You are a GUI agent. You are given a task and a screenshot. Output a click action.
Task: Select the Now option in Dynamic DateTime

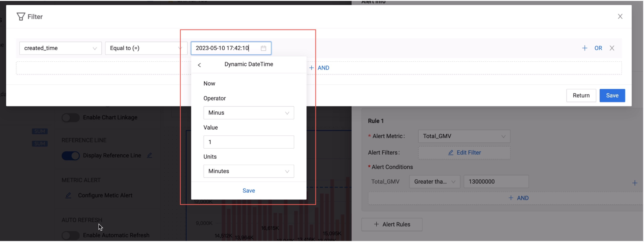[209, 83]
